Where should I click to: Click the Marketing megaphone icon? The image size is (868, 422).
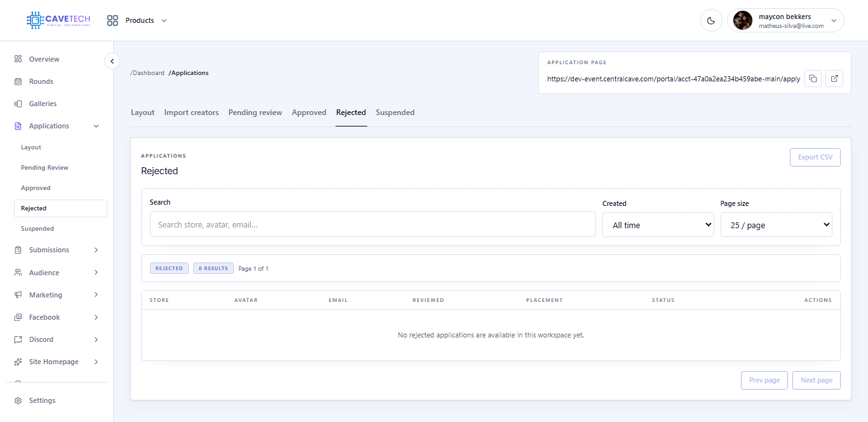click(x=18, y=295)
